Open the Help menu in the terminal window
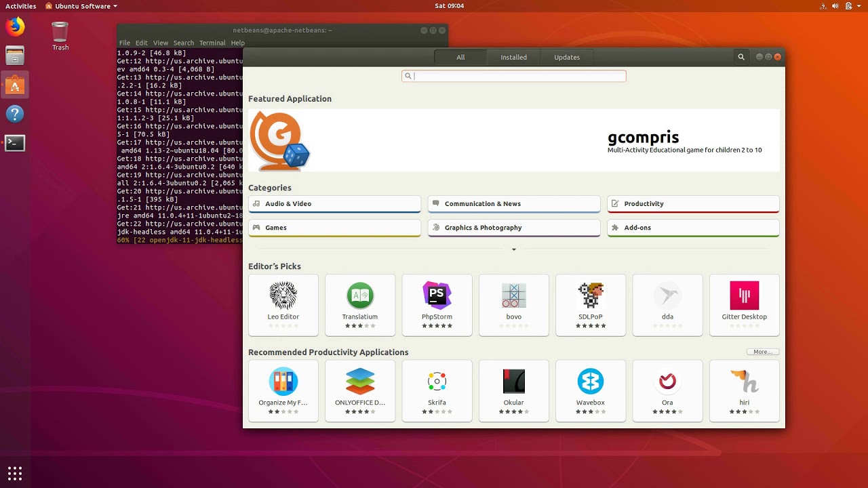The width and height of the screenshot is (868, 488). [237, 43]
